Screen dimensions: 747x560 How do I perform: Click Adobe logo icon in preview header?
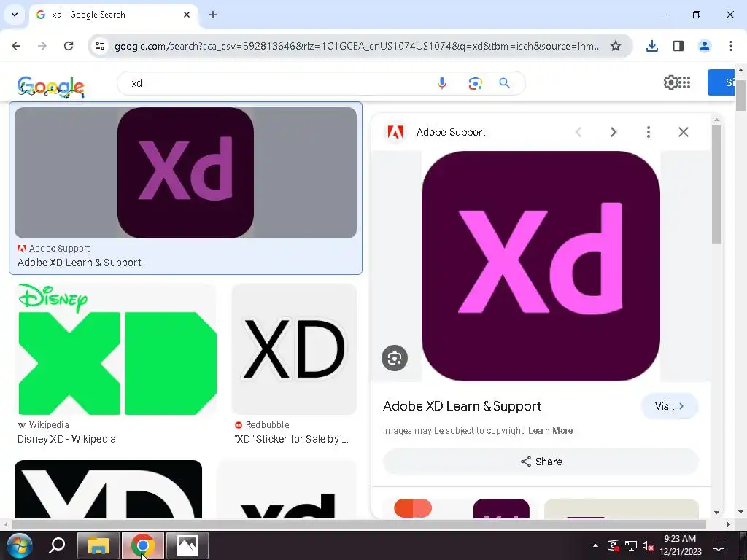pyautogui.click(x=395, y=132)
